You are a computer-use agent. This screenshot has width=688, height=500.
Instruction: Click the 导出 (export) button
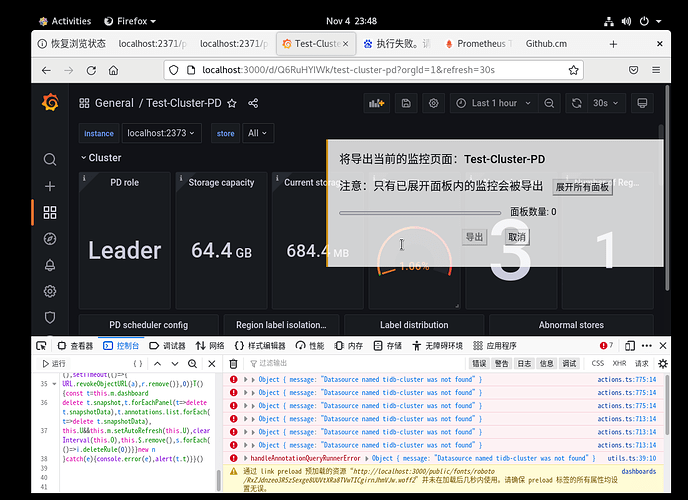(474, 237)
